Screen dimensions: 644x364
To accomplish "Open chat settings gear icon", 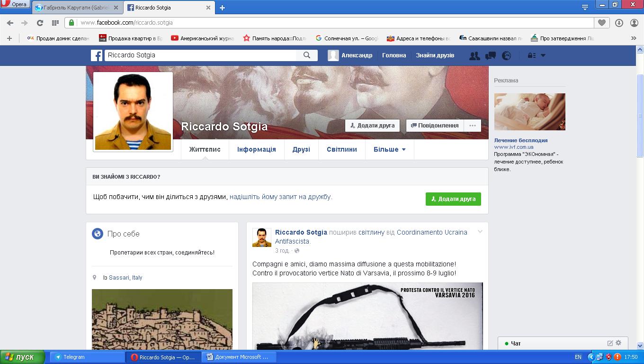I will tap(618, 343).
